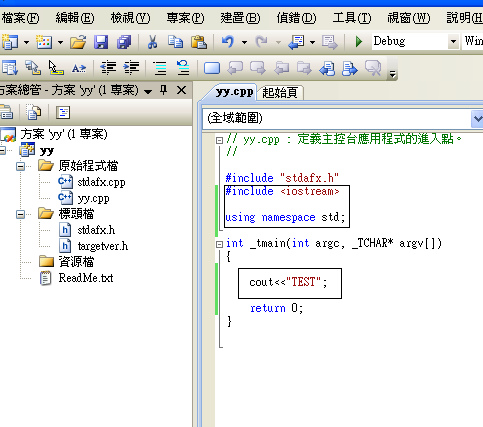Image resolution: width=483 pixels, height=427 pixels.
Task: Click the Uncomment Selection icon
Action: [183, 68]
